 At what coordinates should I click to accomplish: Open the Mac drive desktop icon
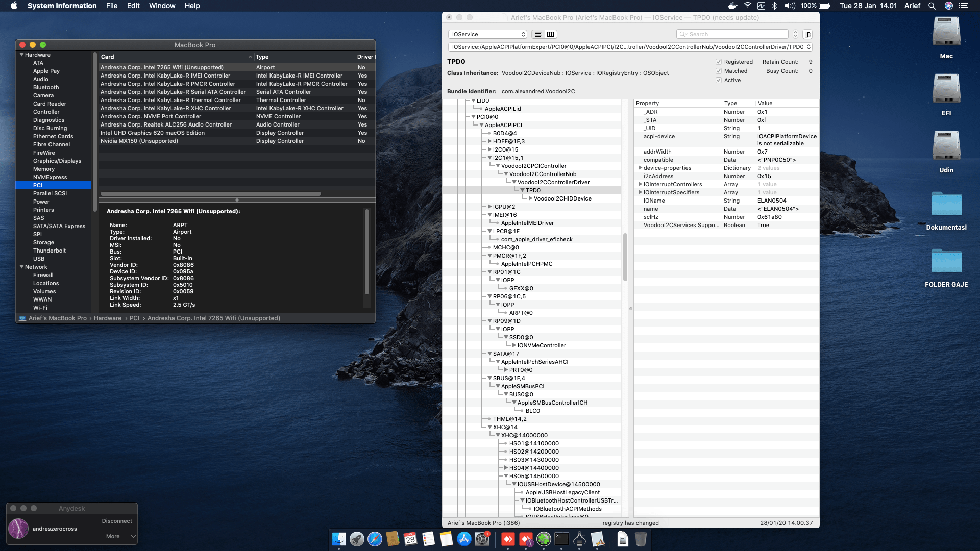(x=946, y=32)
